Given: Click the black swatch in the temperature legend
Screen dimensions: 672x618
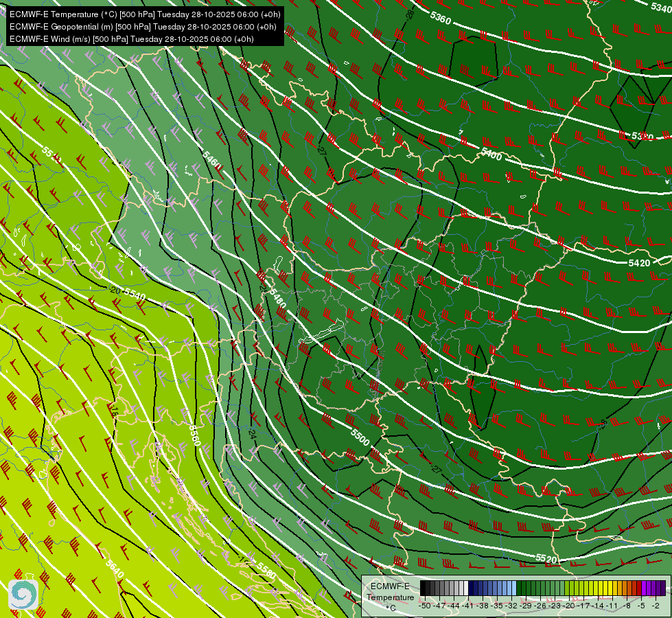Looking at the screenshot, I should 423,588.
